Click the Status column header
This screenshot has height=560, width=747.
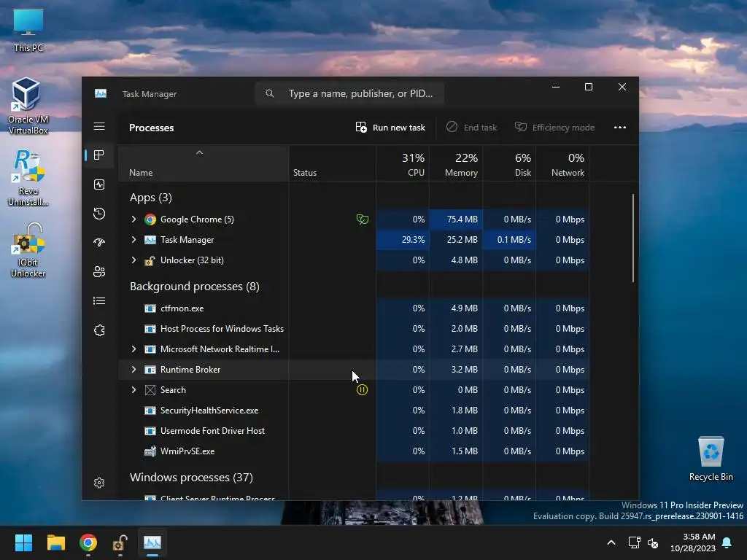point(332,164)
